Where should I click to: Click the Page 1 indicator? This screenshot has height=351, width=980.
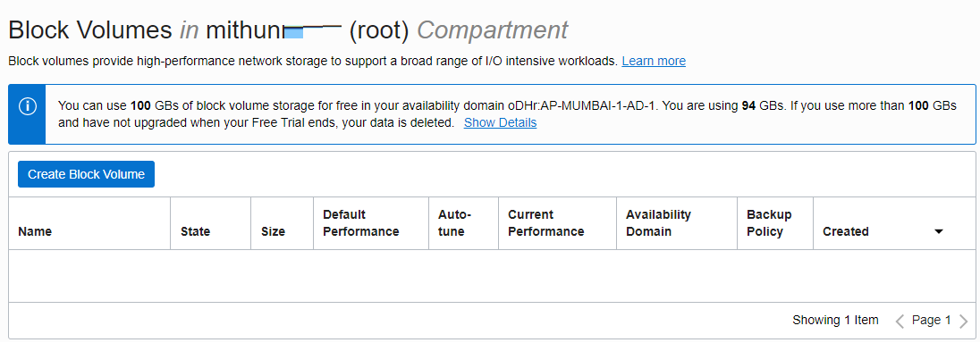[931, 321]
